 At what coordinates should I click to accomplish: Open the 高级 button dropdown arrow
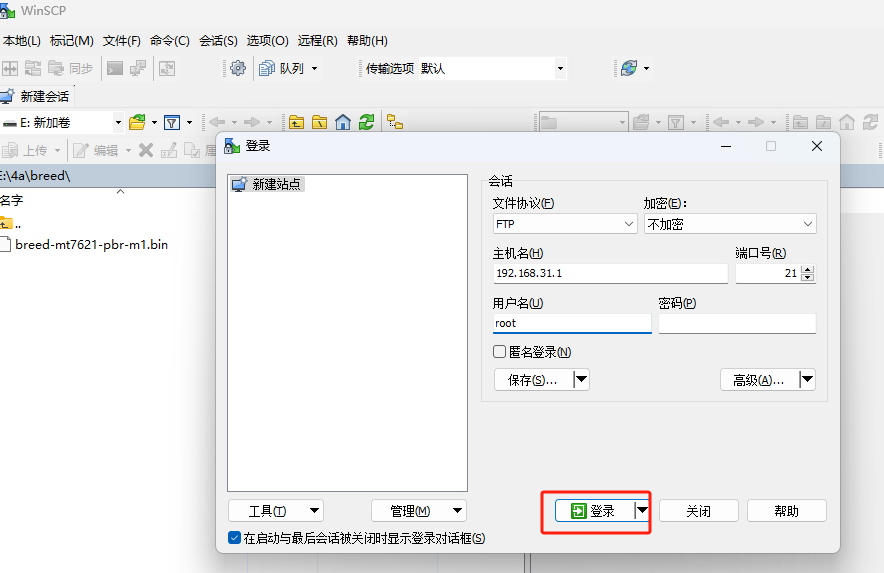(x=807, y=380)
